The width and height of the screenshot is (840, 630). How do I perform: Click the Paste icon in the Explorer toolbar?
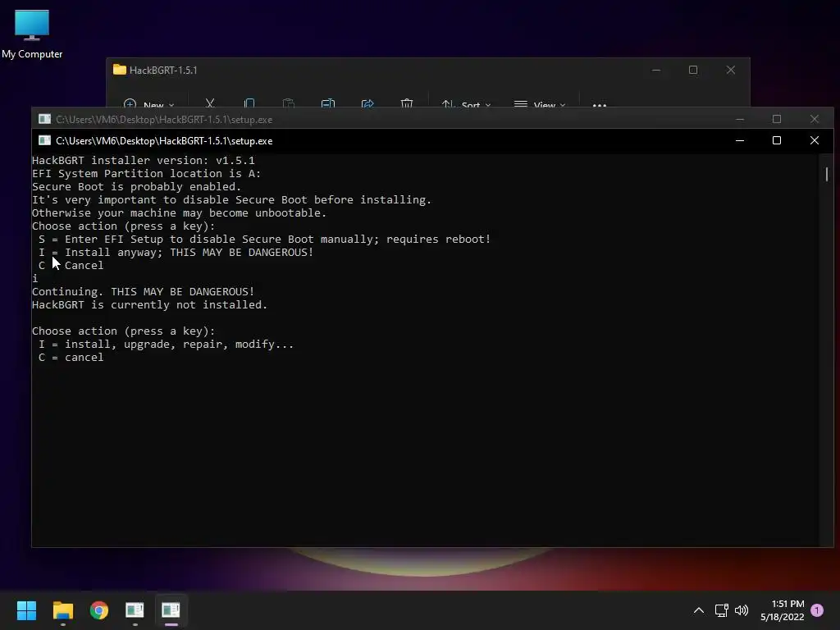(288, 103)
